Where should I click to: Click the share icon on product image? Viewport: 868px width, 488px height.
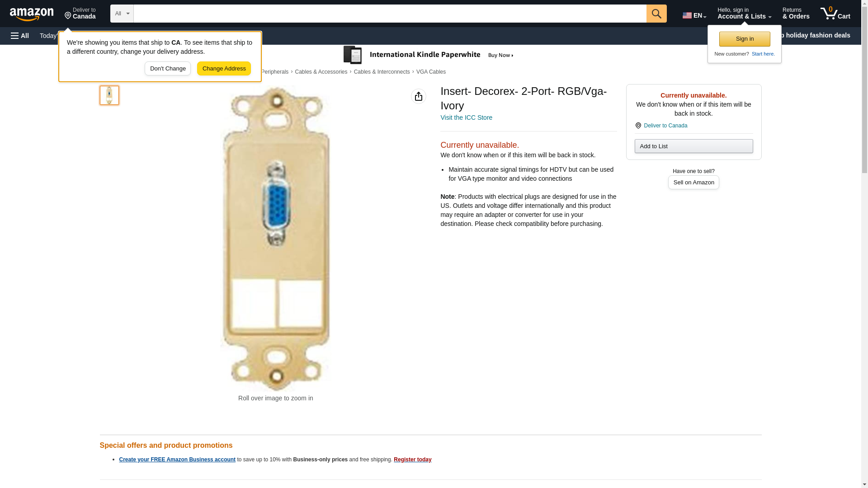[419, 96]
